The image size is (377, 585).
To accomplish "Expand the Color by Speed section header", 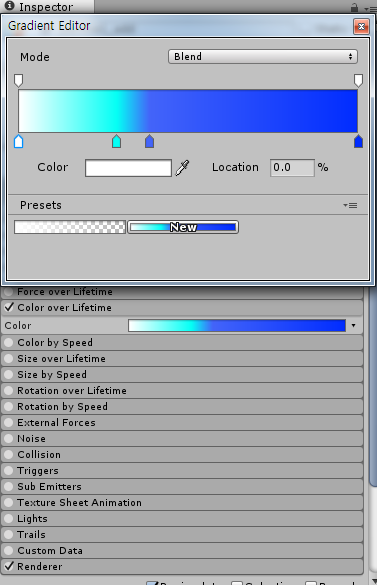I will click(182, 342).
